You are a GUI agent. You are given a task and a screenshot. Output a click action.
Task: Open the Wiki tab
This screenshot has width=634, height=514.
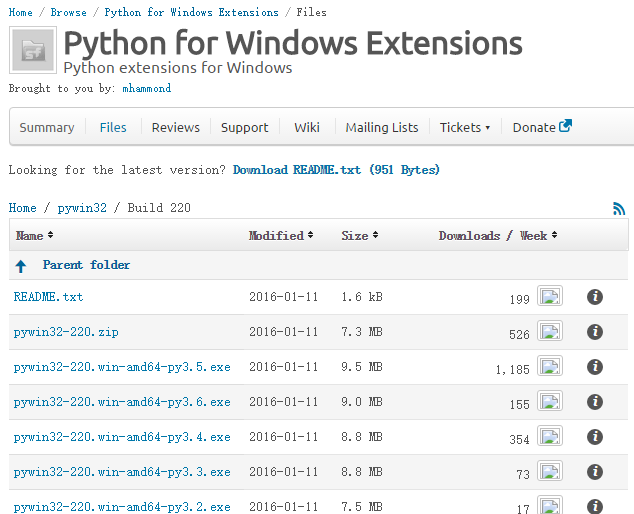(x=307, y=127)
